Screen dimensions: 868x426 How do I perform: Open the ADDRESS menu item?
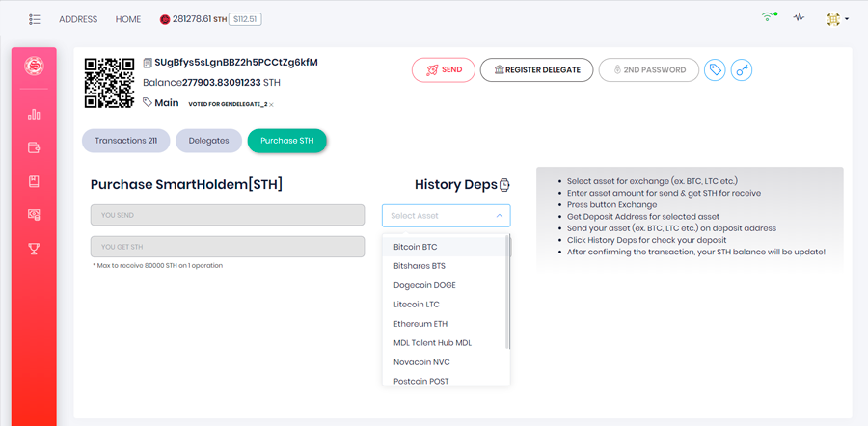(x=78, y=19)
